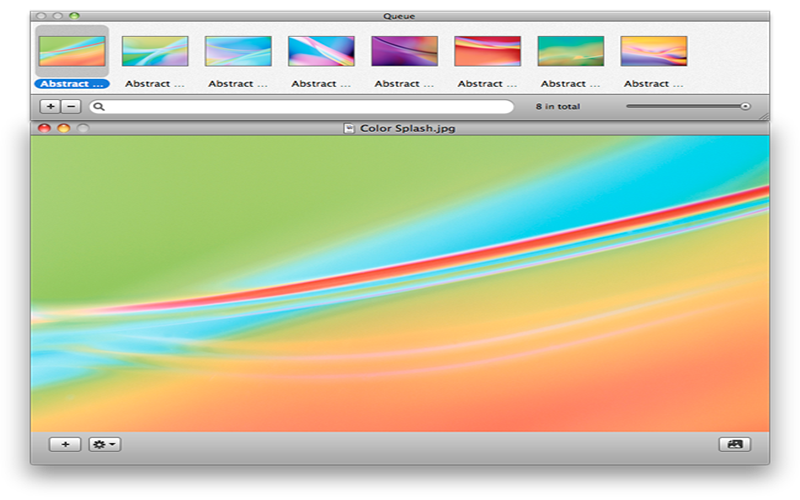Click the green zoom button in the Queue window

coord(74,16)
